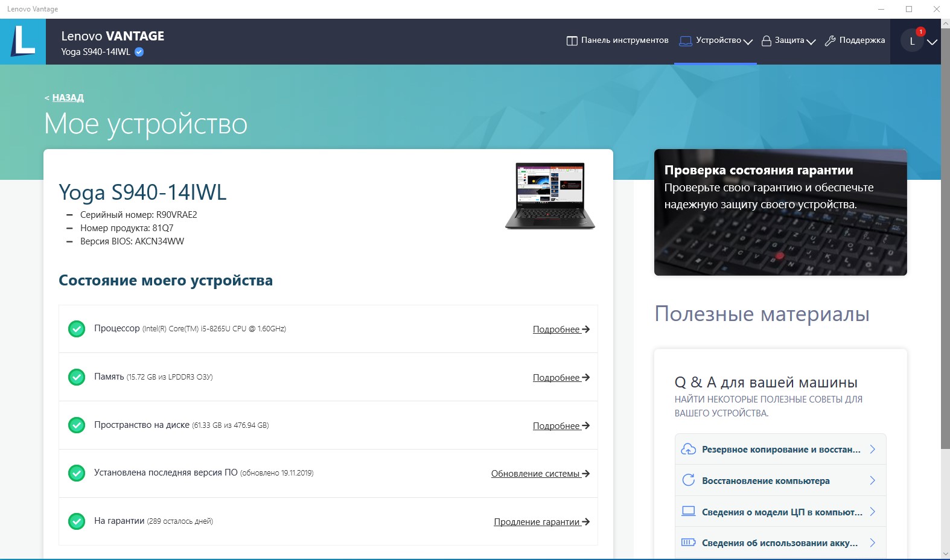
Task: Click the green check icon for Память
Action: click(x=77, y=377)
